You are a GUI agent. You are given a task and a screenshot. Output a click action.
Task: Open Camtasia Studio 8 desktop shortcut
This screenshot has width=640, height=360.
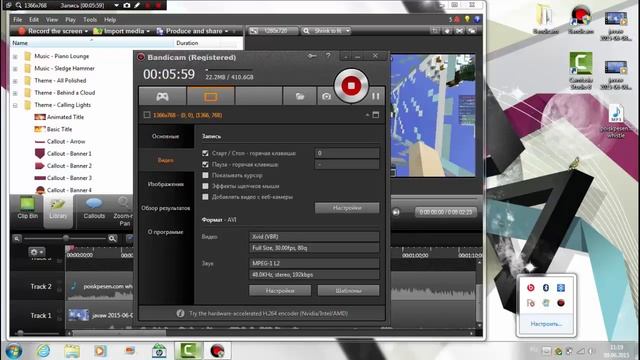(x=581, y=71)
